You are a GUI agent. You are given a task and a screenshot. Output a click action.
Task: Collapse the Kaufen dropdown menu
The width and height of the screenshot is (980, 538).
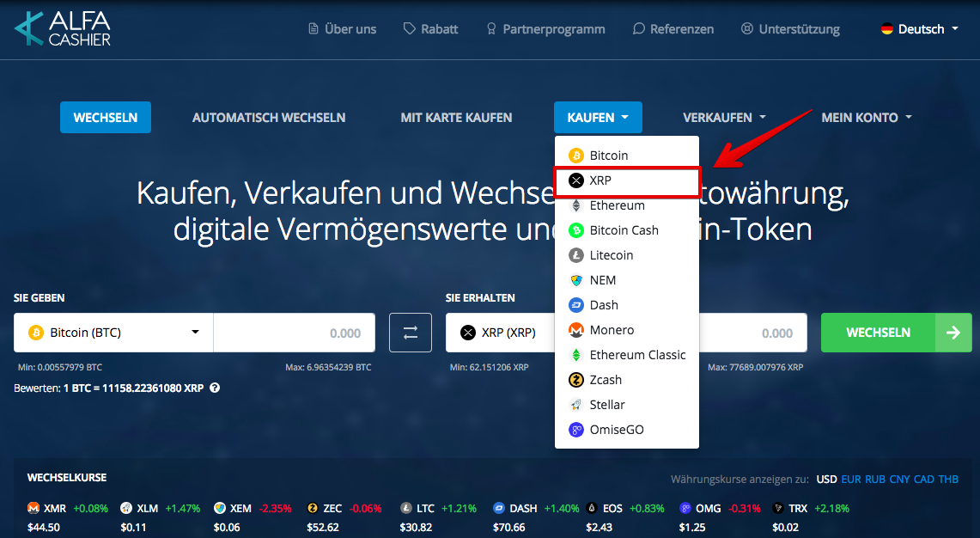[x=598, y=117]
